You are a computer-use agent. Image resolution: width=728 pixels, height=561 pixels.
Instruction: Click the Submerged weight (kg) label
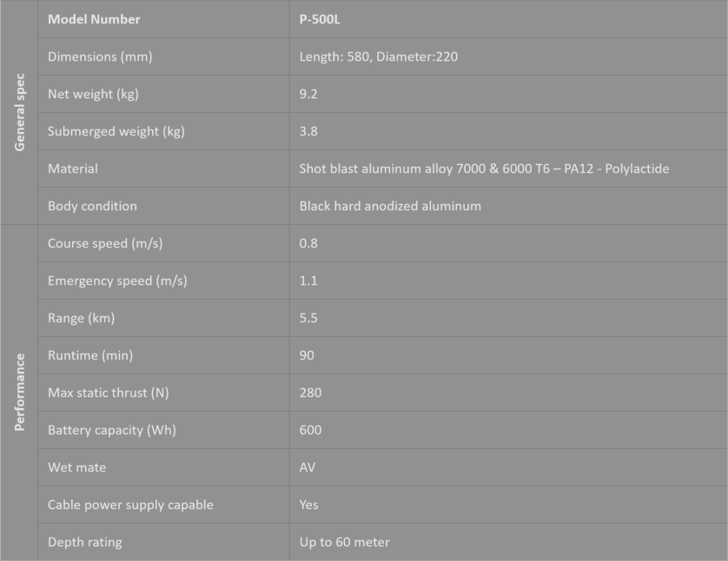116,131
